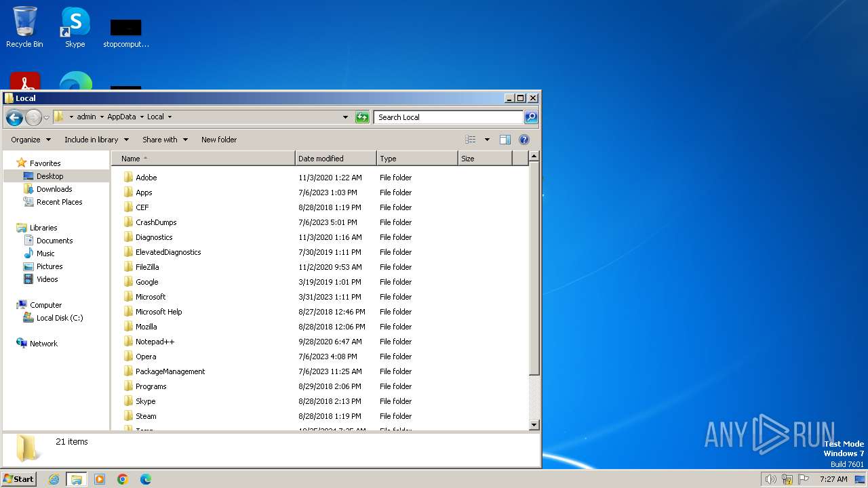Focus the Search Local input field
The image size is (868, 488).
pos(448,117)
